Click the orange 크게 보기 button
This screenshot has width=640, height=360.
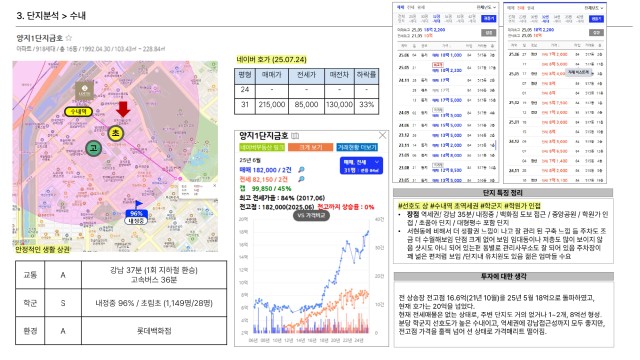click(311, 147)
